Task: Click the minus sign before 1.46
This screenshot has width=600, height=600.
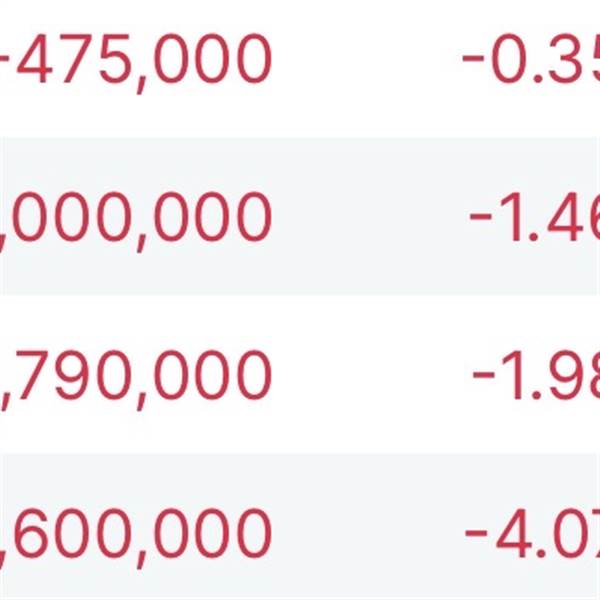Action: point(481,217)
